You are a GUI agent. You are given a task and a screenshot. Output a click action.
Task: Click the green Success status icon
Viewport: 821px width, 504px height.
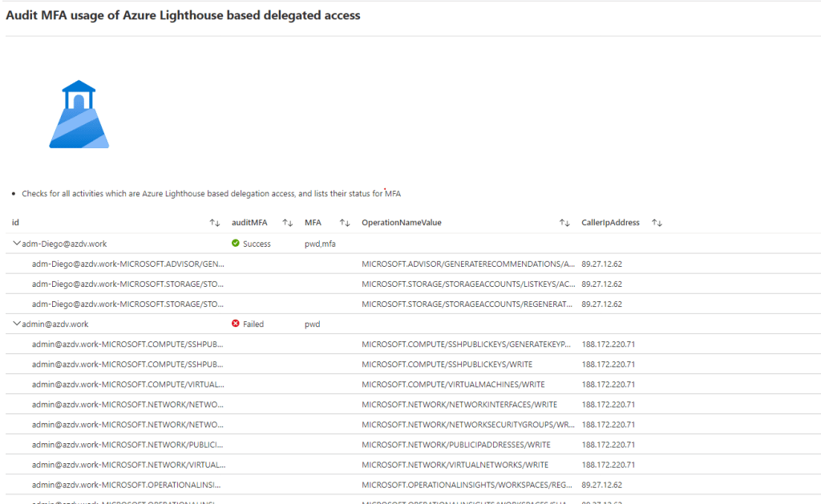236,244
